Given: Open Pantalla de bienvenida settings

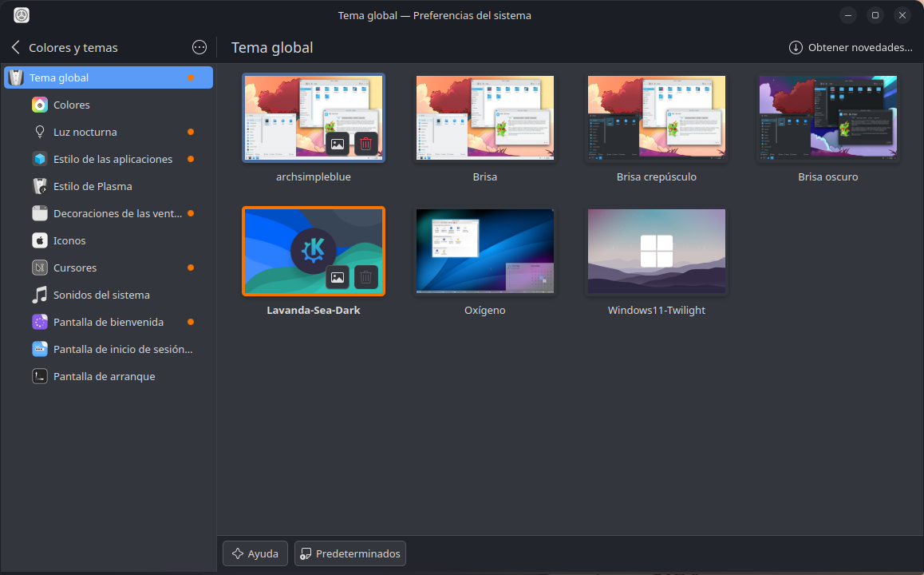Looking at the screenshot, I should (108, 322).
